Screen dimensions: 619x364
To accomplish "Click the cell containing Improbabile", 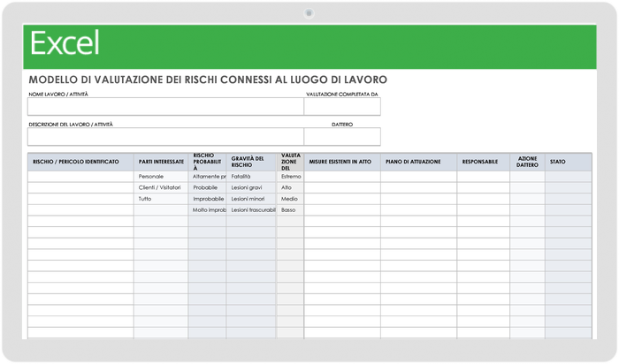I will coord(207,199).
